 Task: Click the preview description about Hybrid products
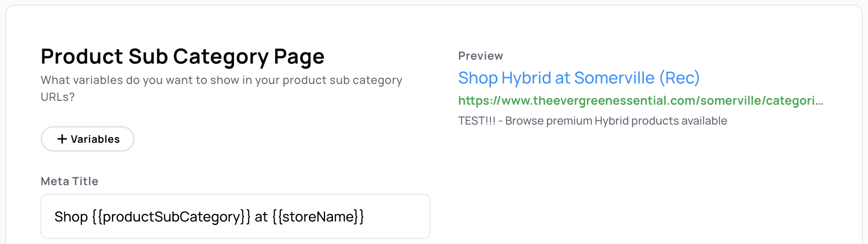click(592, 121)
